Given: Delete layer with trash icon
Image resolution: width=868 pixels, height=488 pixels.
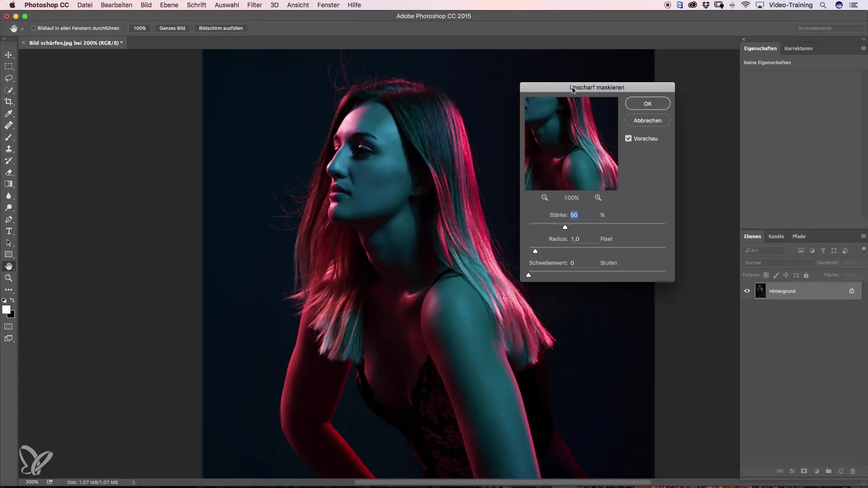Looking at the screenshot, I should pos(853,471).
